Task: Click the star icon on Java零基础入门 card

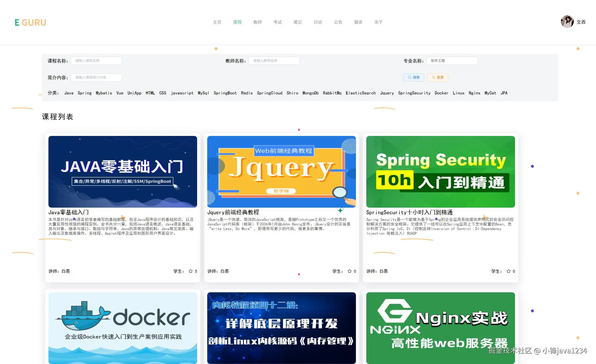Action: [x=191, y=271]
